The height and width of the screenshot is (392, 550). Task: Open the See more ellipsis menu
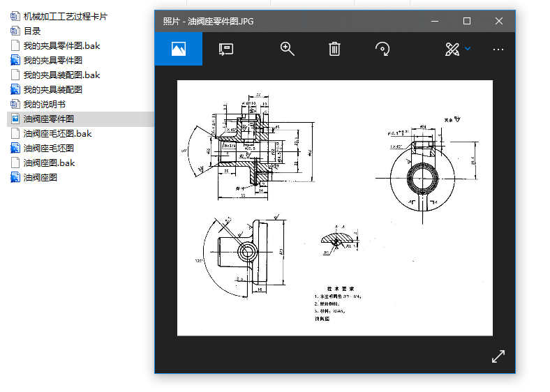498,50
